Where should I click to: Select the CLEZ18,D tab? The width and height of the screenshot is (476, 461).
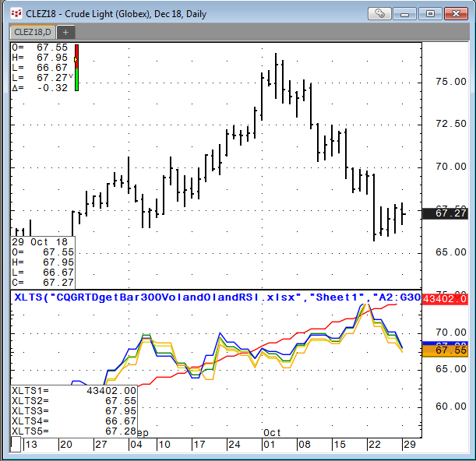click(x=33, y=32)
